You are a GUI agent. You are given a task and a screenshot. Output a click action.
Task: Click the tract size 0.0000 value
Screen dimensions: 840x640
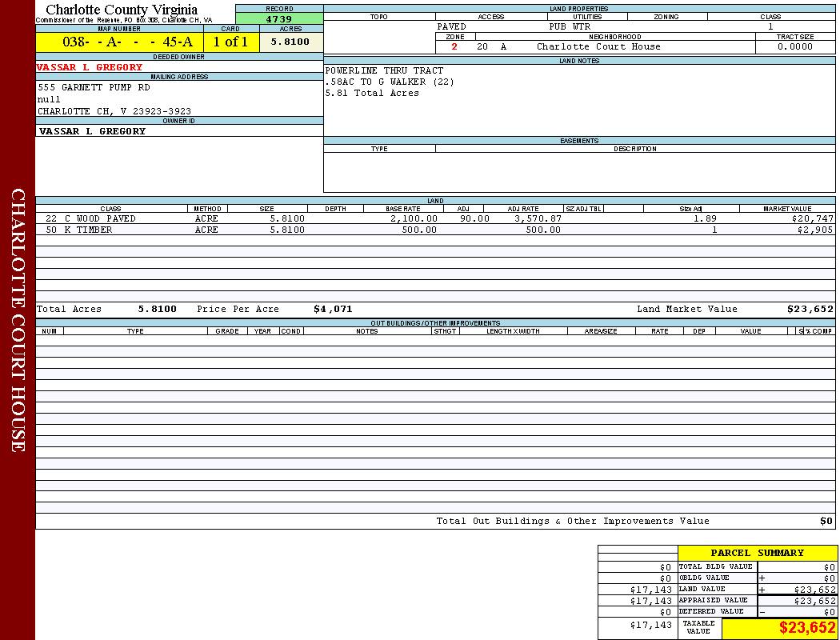pyautogui.click(x=795, y=47)
